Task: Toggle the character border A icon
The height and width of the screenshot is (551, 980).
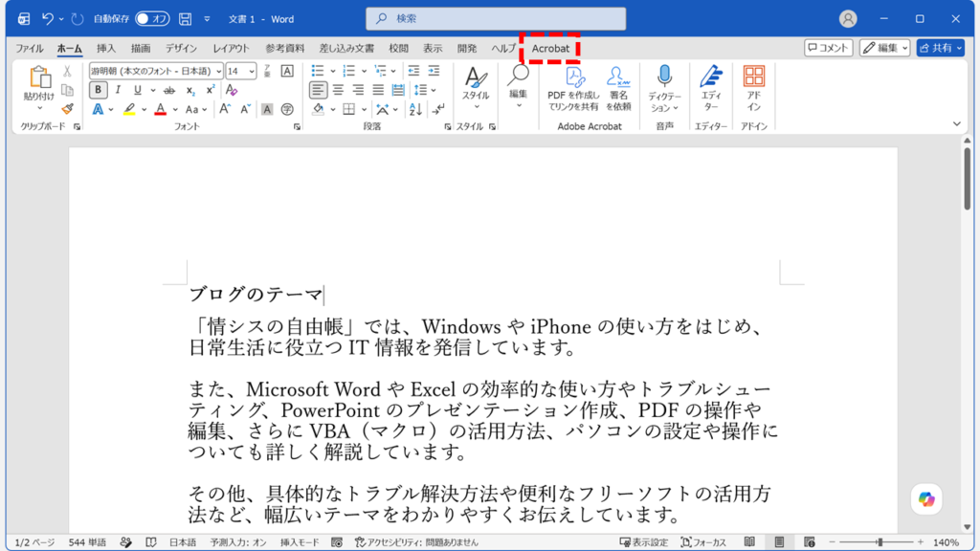Action: pyautogui.click(x=287, y=71)
